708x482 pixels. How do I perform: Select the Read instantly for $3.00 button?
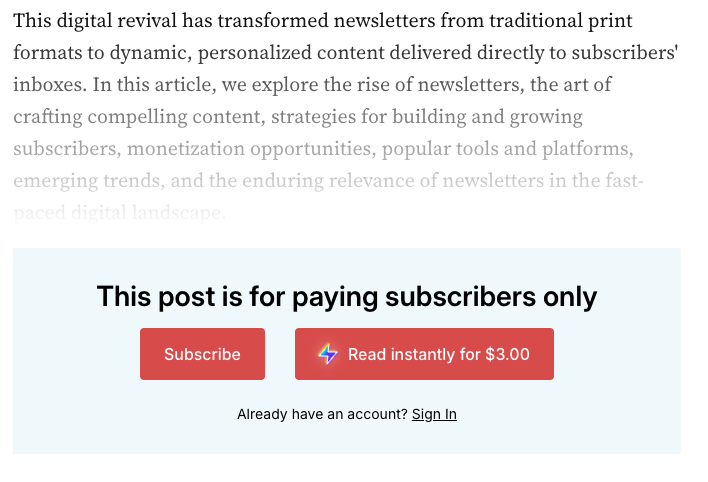pos(424,354)
